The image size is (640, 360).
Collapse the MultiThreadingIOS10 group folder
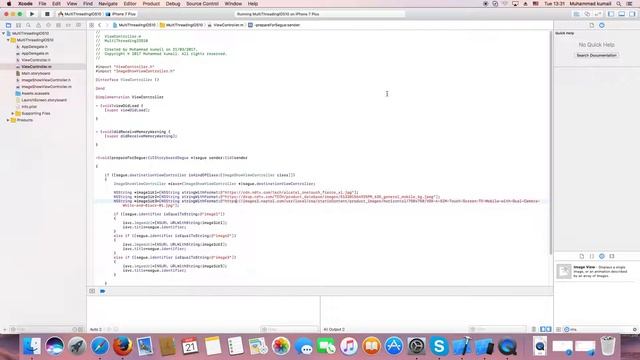tap(8, 40)
